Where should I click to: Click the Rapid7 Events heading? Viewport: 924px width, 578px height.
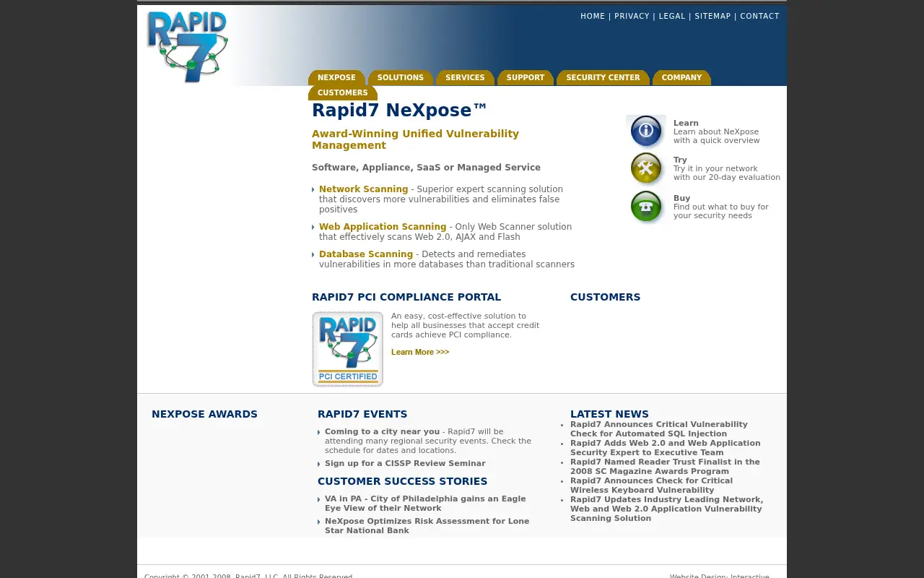362,414
